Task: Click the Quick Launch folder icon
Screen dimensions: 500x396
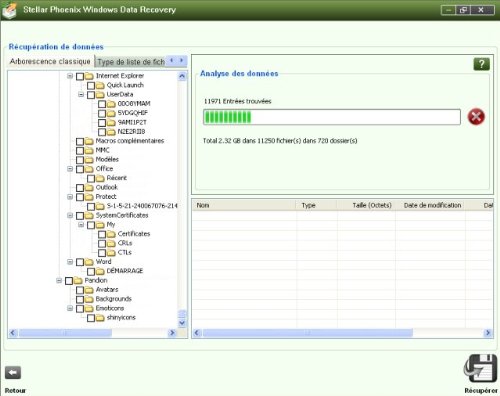Action: tap(100, 86)
